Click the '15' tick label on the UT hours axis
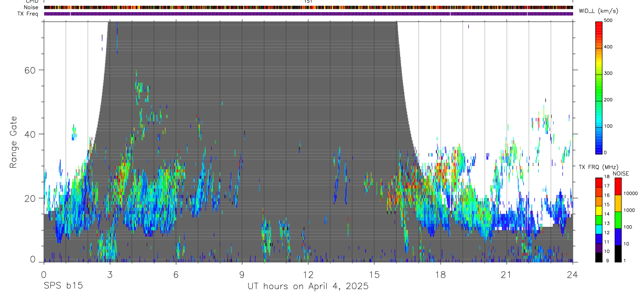Screen dimensions: 644x297 pyautogui.click(x=374, y=274)
